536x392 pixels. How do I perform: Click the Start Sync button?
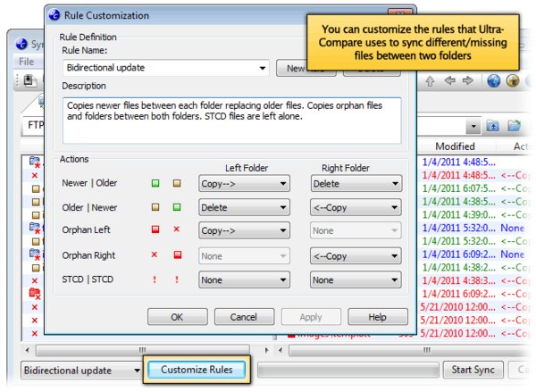[x=473, y=370]
